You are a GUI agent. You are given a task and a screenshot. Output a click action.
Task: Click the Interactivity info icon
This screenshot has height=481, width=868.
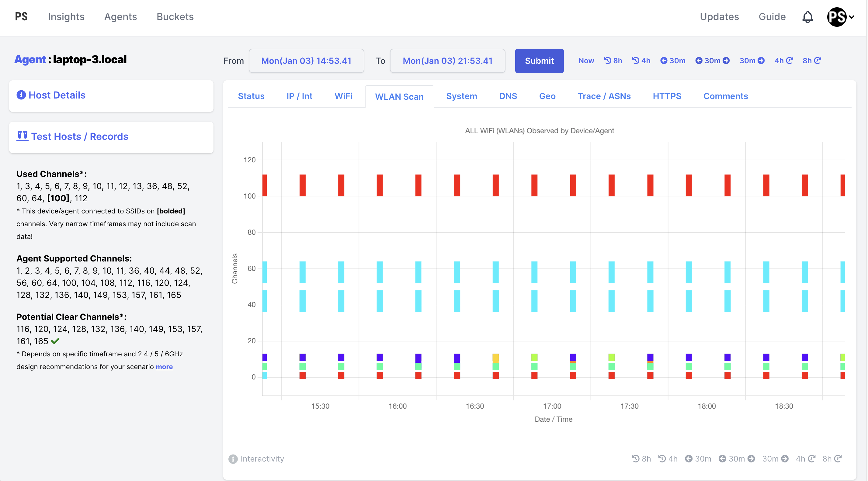[x=233, y=459]
